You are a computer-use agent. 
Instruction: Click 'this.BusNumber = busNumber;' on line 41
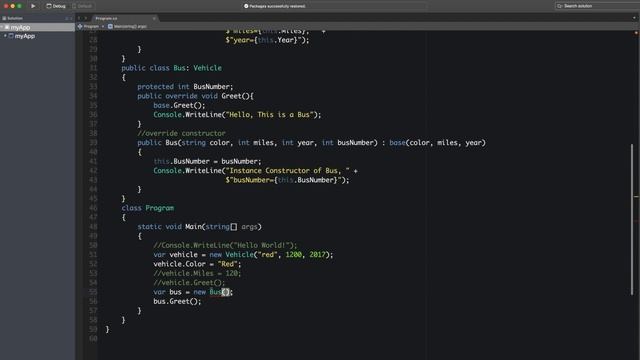[x=207, y=162]
